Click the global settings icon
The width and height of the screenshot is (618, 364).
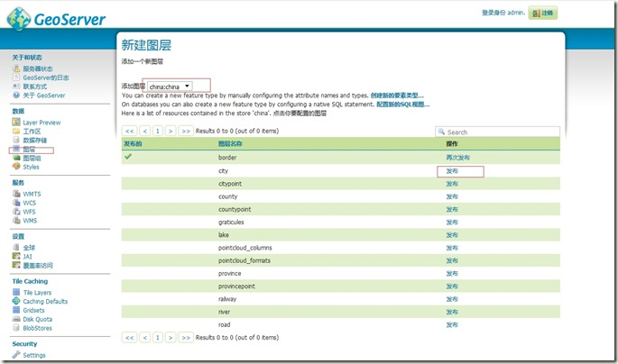pos(16,247)
